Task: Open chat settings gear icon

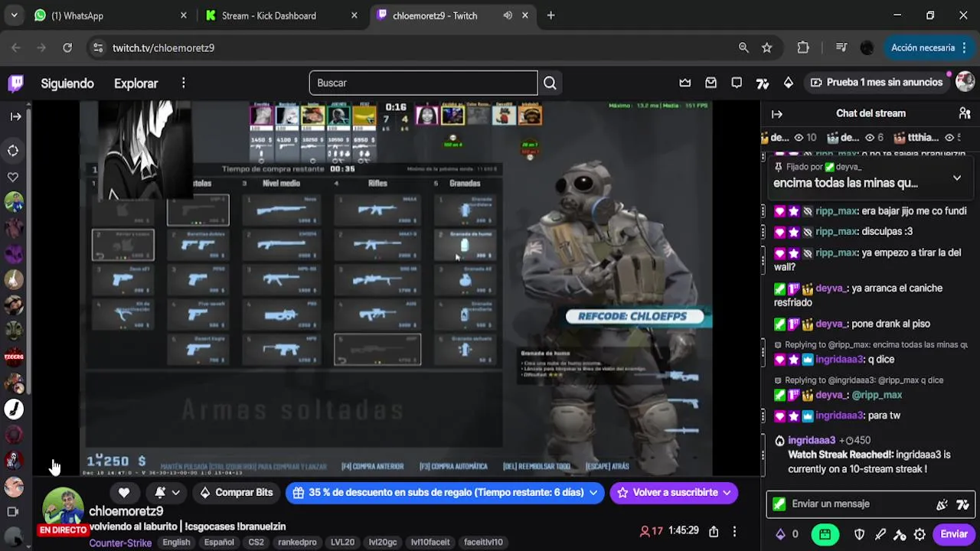Action: 920,534
